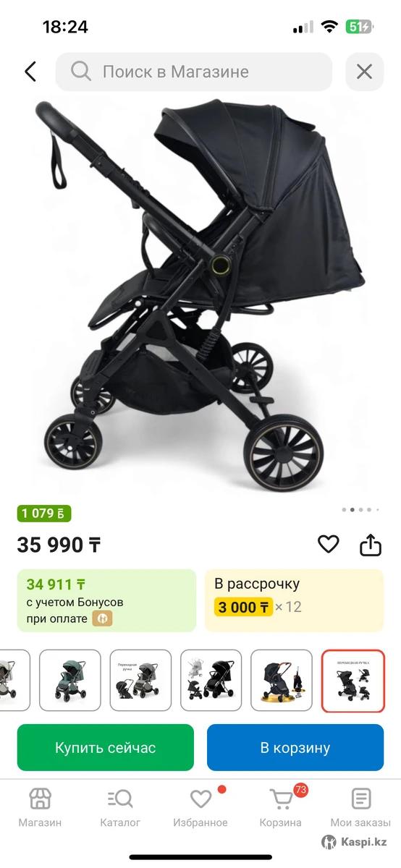Tap the green 1 079 bonus badge

[44, 514]
